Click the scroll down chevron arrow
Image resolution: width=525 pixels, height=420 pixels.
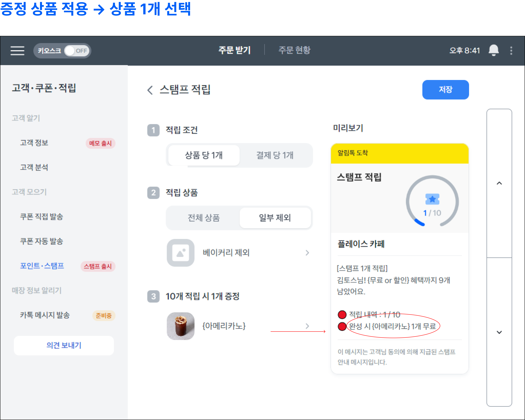(499, 332)
